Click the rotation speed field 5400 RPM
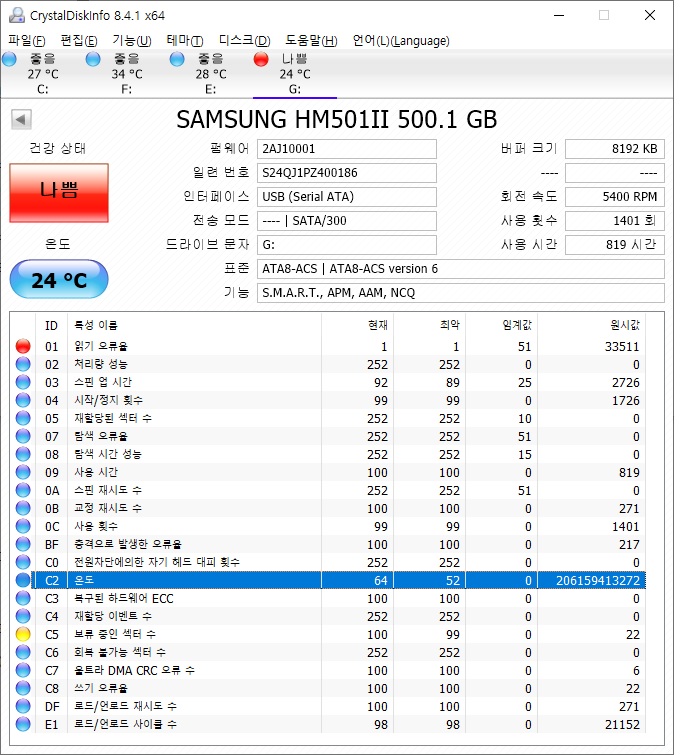Image resolution: width=682 pixels, height=755 pixels. [615, 197]
